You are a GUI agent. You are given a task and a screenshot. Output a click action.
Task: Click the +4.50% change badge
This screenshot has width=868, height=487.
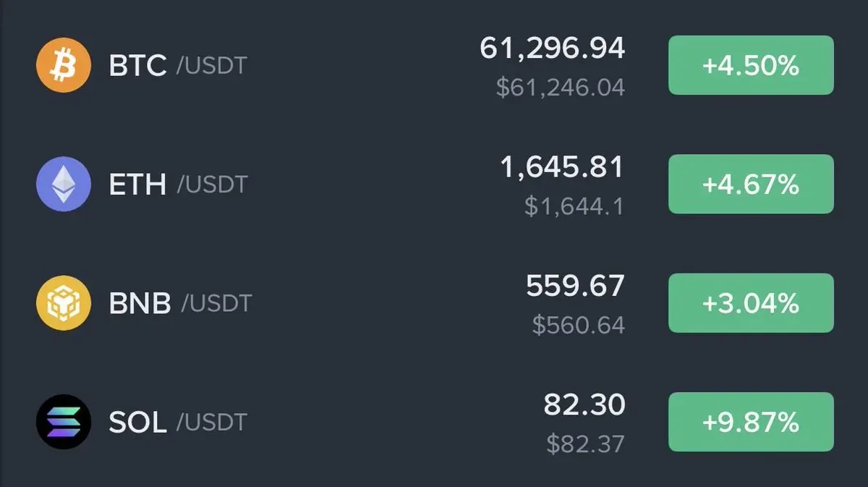tap(751, 65)
